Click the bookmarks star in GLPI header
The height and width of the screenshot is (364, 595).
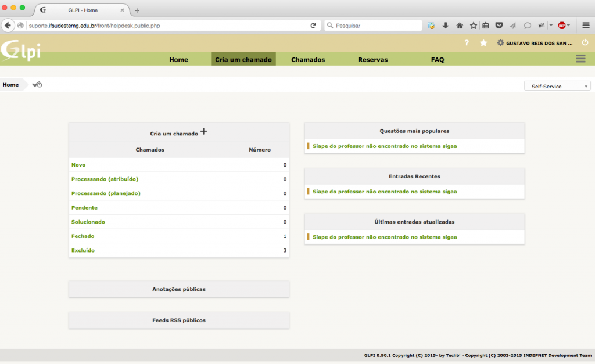(x=483, y=43)
